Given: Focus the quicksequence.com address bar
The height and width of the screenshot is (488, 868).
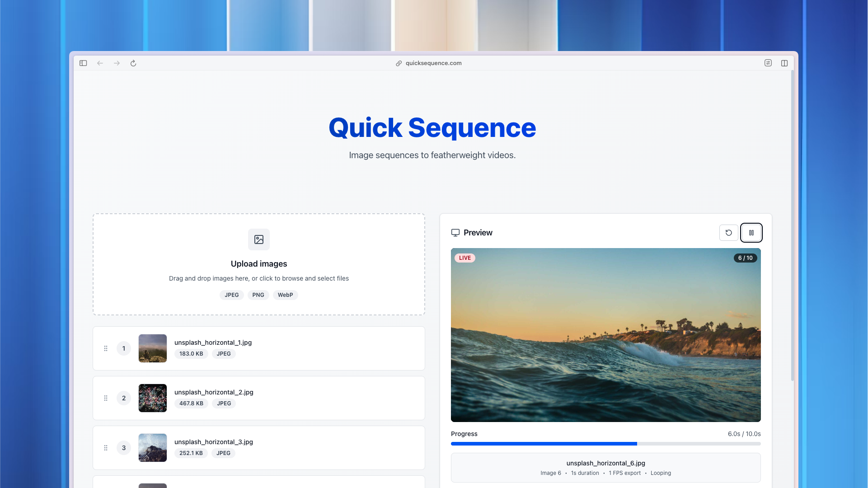Looking at the screenshot, I should [433, 63].
